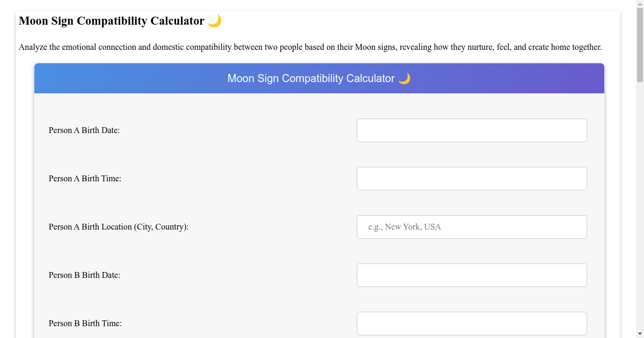Click the 'Person B Birth Date:' label
The width and height of the screenshot is (644, 338).
coord(84,275)
